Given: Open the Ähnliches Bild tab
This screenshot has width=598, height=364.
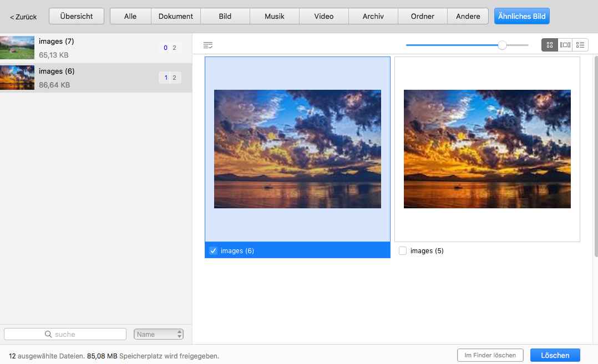Looking at the screenshot, I should pyautogui.click(x=521, y=17).
